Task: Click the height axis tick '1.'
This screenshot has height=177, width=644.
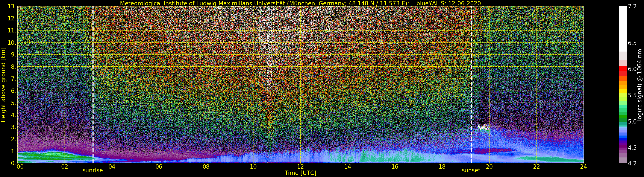Action: coord(14,151)
